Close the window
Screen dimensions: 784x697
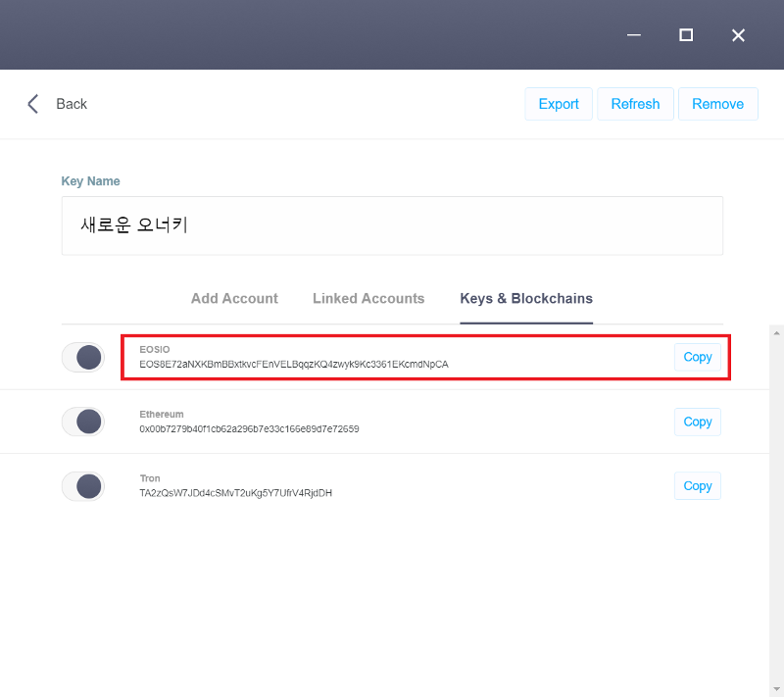click(x=738, y=35)
